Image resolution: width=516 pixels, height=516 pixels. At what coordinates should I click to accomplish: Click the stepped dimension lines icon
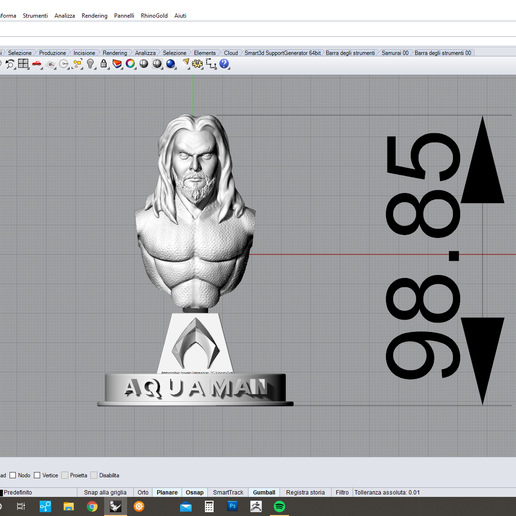pyautogui.click(x=211, y=64)
